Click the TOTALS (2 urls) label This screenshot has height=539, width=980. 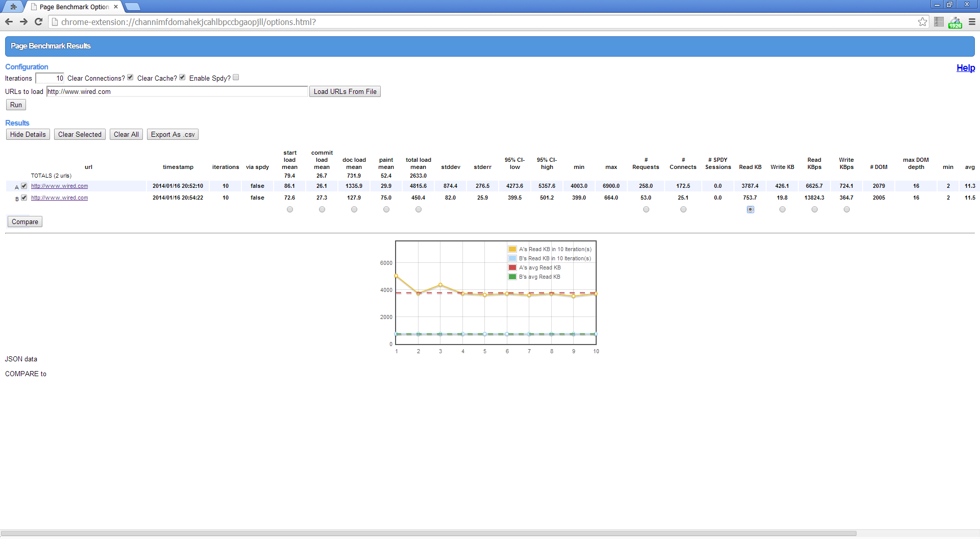coord(51,176)
